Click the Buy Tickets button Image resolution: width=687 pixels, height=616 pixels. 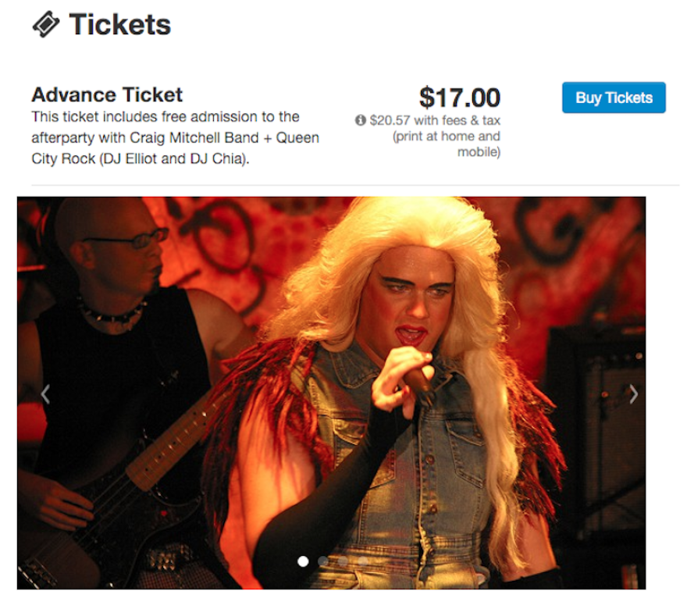614,98
